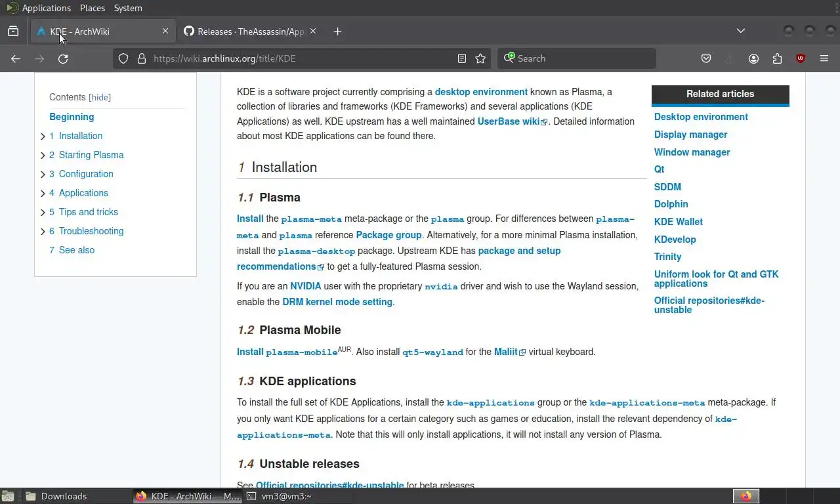Screen dimensions: 840x504
Task: Open related article Dolphin
Action: 671,204
